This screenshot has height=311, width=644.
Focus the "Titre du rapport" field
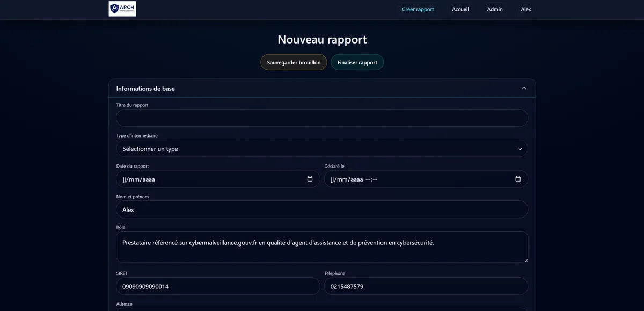(x=322, y=118)
